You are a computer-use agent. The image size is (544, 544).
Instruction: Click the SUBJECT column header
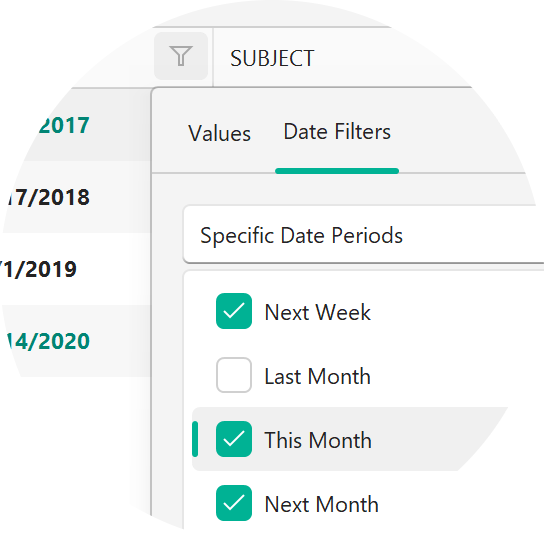pos(272,58)
